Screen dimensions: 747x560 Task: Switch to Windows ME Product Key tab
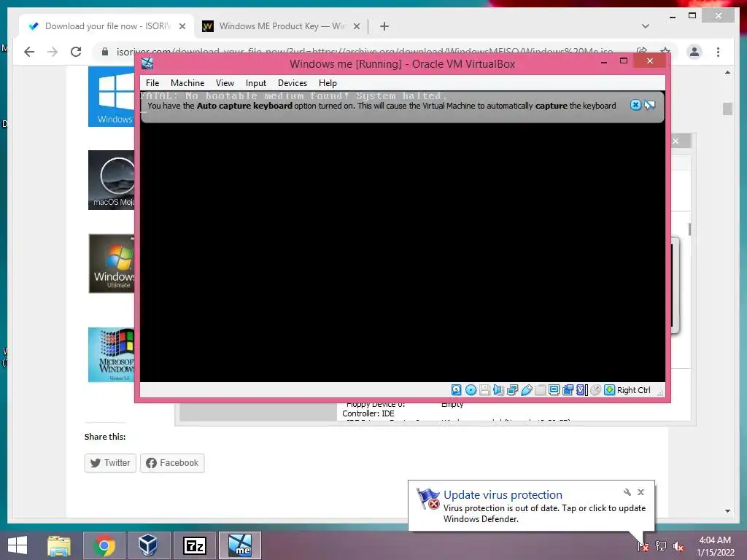coord(281,26)
